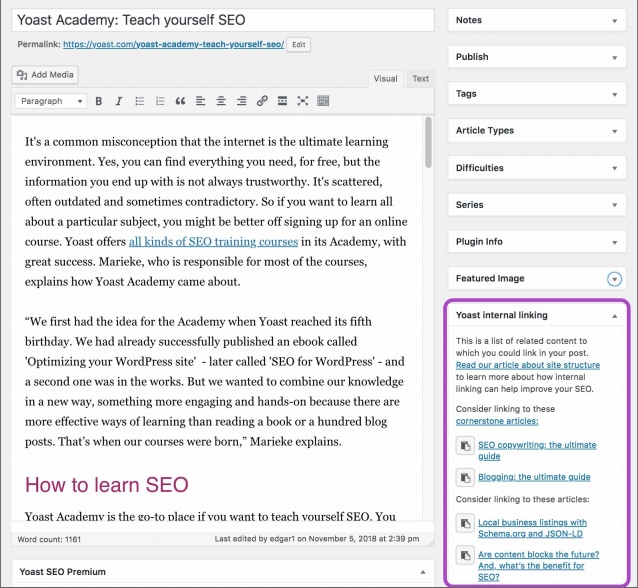Expand the Article Types panel
Screen dimensions: 638x588
click(614, 131)
